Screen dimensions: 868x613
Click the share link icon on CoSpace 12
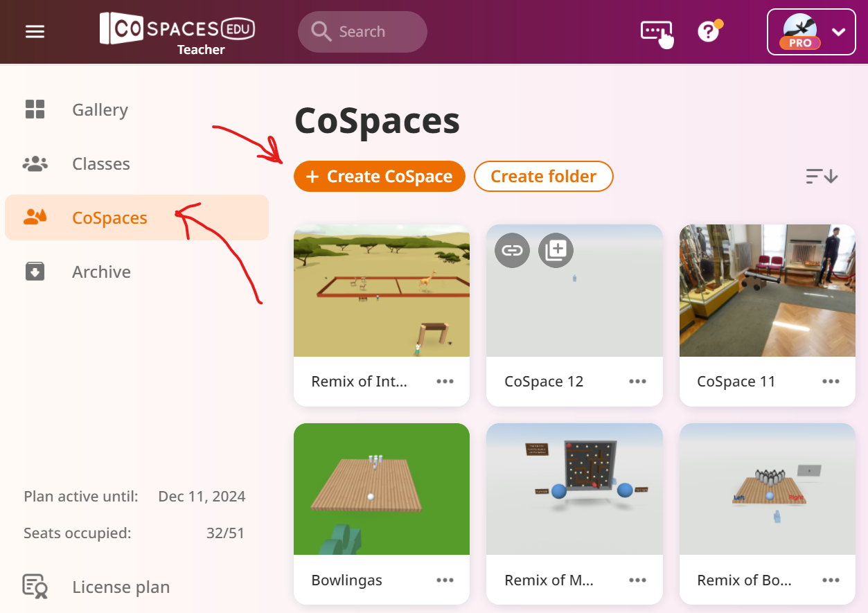[x=512, y=250]
